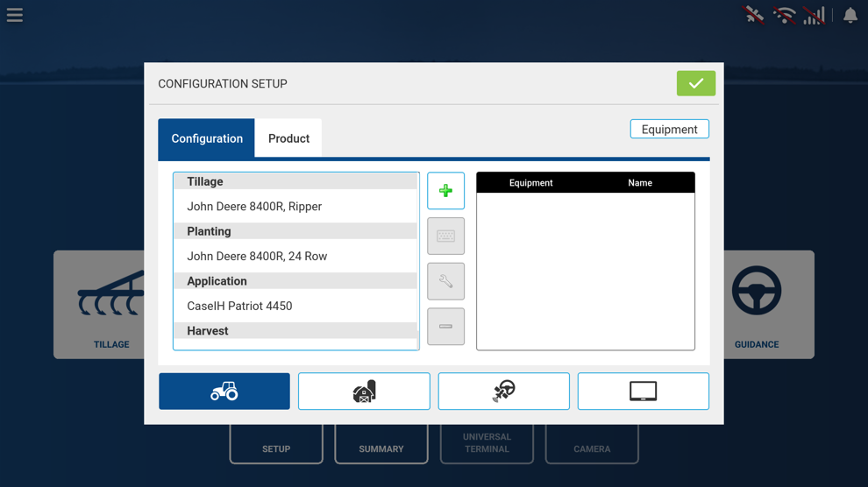
Task: Tap the cellular signal status icon
Action: coord(815,16)
